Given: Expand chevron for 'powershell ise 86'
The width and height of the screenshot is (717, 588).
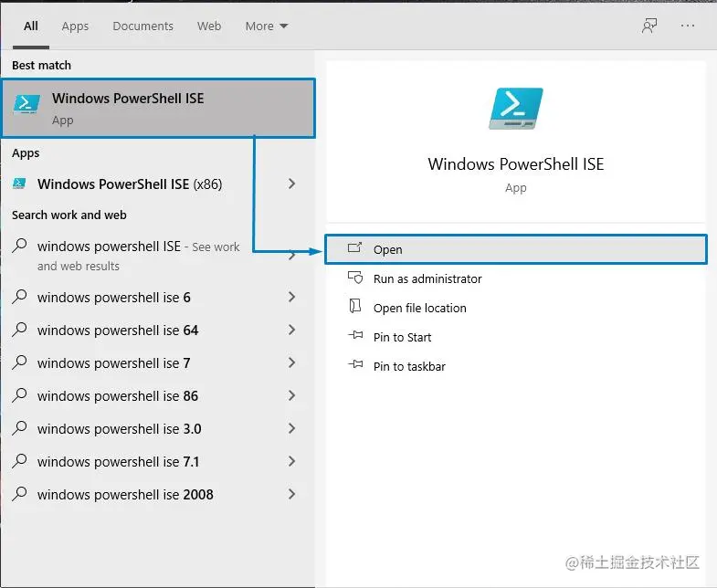Looking at the screenshot, I should coord(291,396).
